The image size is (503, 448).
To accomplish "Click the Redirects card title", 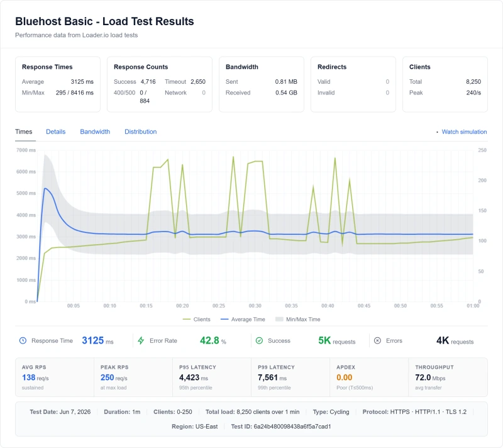I will click(332, 67).
